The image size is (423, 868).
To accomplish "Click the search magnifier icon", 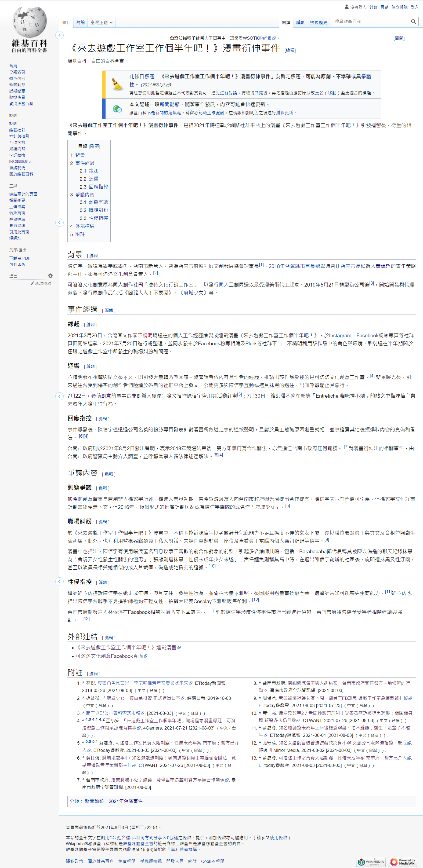I will pyautogui.click(x=413, y=21).
